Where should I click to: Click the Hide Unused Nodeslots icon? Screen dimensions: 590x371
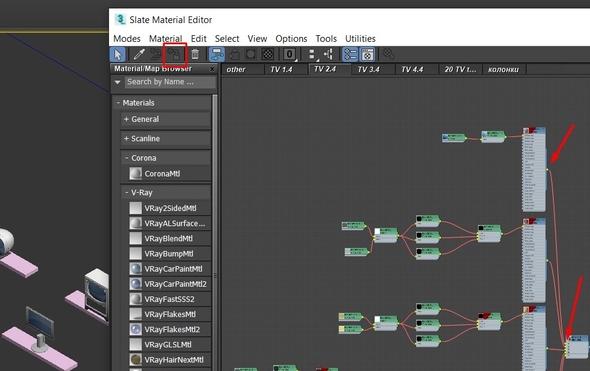[234, 55]
